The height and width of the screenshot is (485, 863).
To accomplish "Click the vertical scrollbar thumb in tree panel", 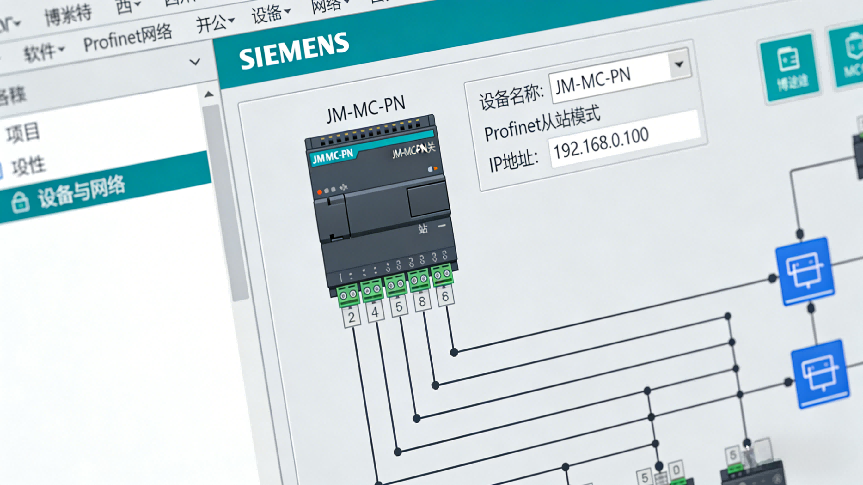I will (227, 204).
